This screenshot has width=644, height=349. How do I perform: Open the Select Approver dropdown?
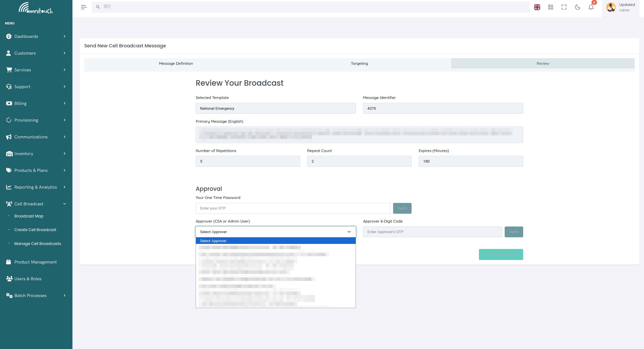coord(276,232)
